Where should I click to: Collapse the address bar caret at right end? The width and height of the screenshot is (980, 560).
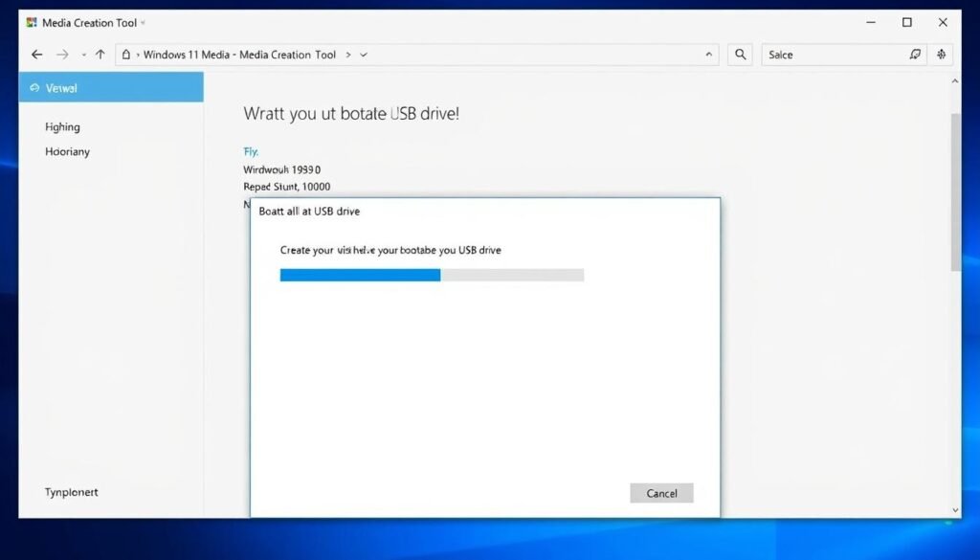pyautogui.click(x=709, y=55)
